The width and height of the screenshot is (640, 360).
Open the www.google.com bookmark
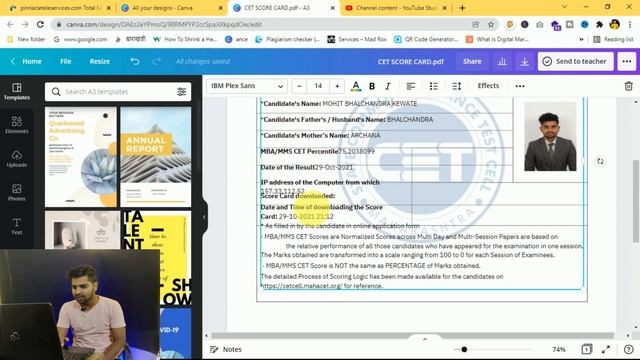coord(81,39)
